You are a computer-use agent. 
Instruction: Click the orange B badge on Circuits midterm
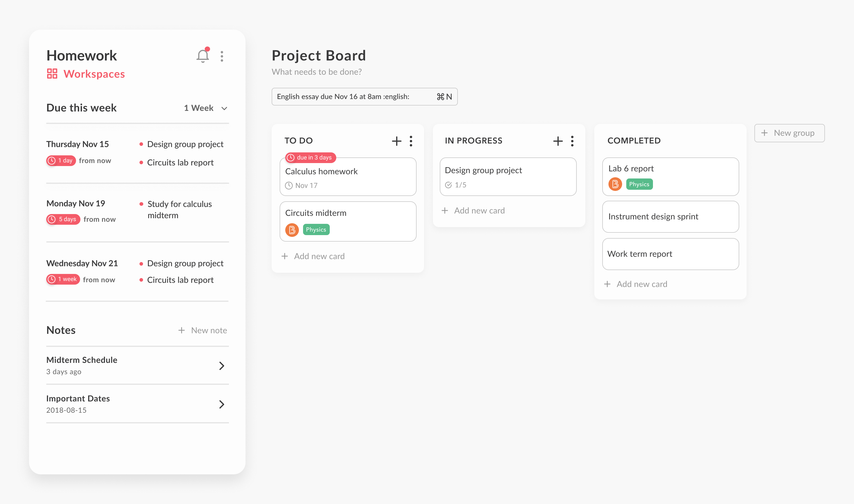292,229
